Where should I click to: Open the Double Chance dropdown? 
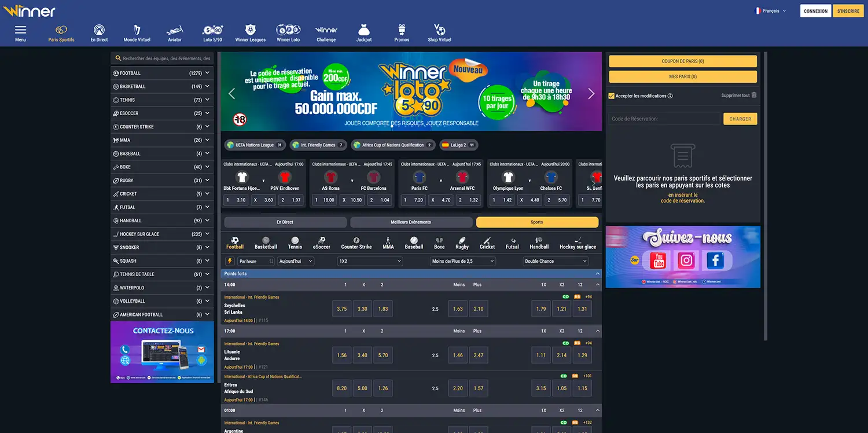[556, 261]
